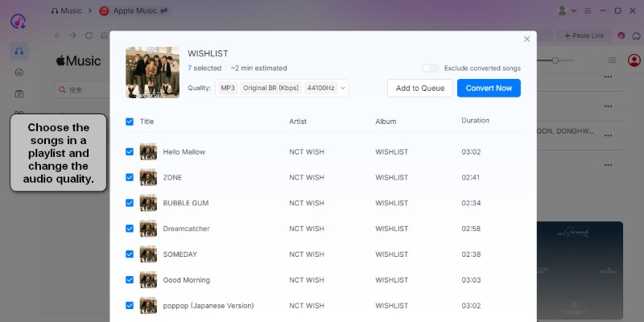Click the Add to Queue button
The width and height of the screenshot is (644, 322).
[x=420, y=88]
